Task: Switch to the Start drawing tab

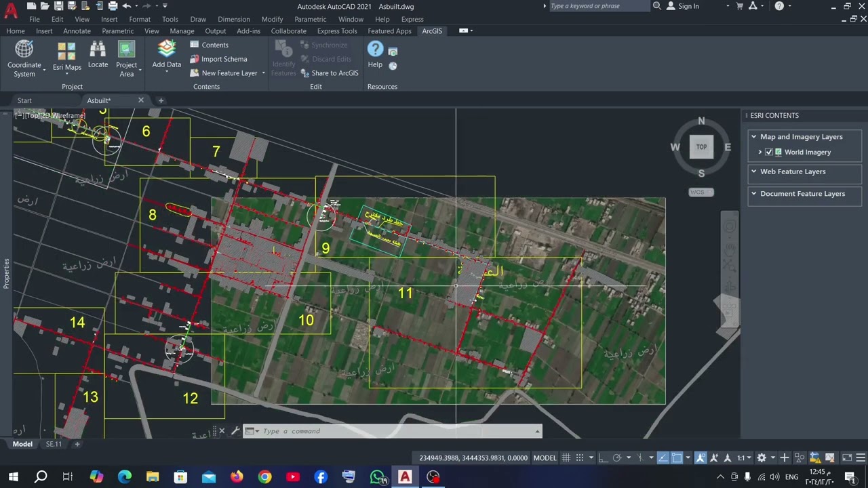Action: coord(24,100)
